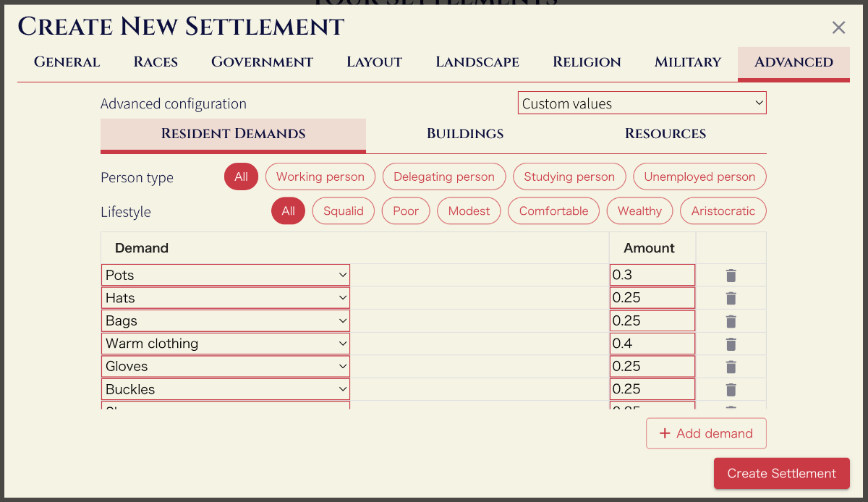This screenshot has height=502, width=868.
Task: Go to the Resources sub-tab
Action: click(x=665, y=134)
